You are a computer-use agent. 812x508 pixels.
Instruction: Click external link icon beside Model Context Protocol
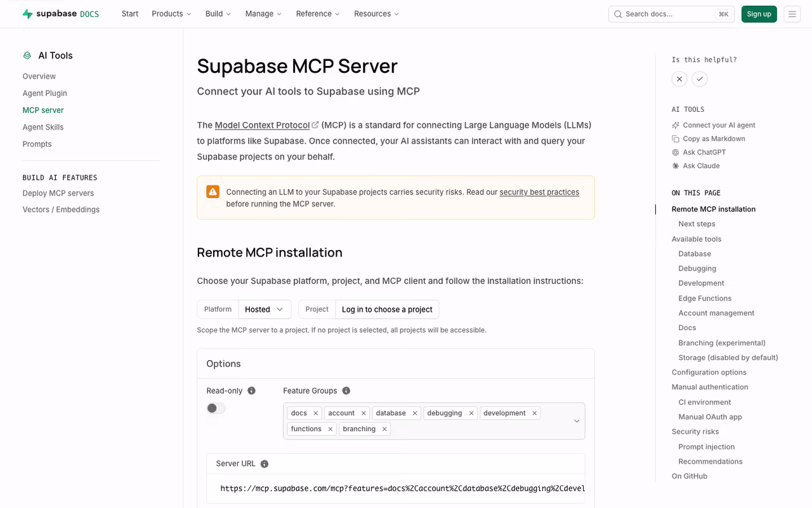pos(315,125)
